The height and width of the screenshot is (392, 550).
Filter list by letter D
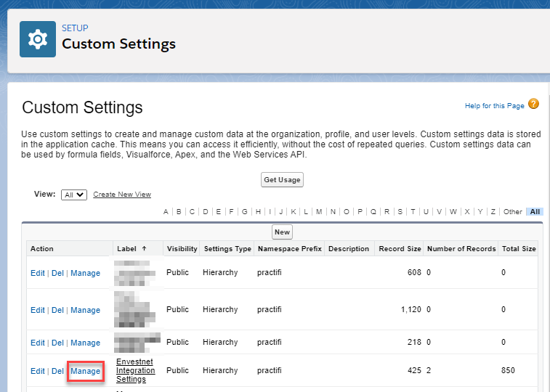[206, 211]
